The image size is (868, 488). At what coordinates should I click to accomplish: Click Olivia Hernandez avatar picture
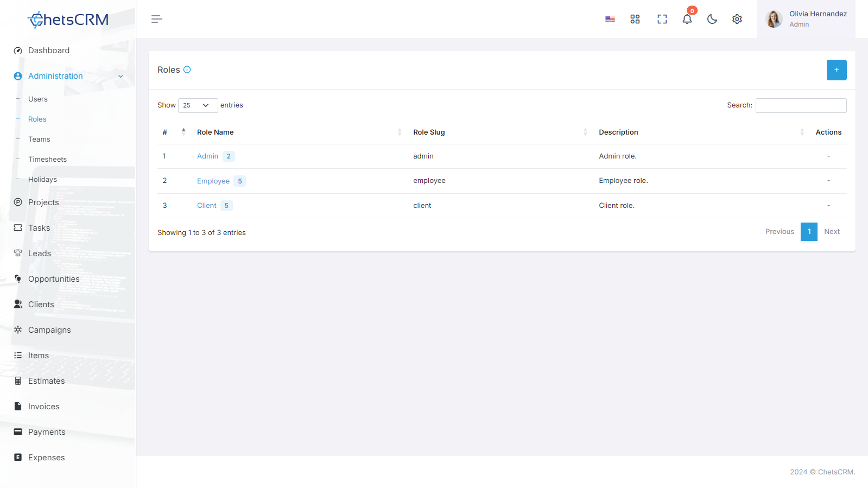[774, 19]
